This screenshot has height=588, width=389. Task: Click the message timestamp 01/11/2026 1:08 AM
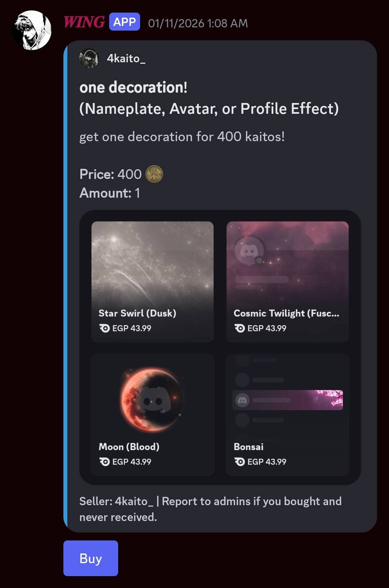(x=198, y=23)
